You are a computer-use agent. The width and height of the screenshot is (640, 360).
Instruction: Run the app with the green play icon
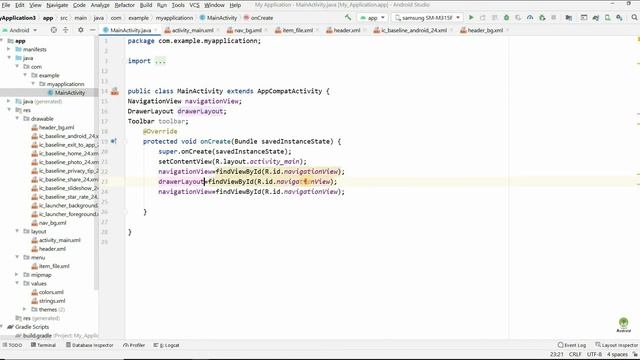471,18
